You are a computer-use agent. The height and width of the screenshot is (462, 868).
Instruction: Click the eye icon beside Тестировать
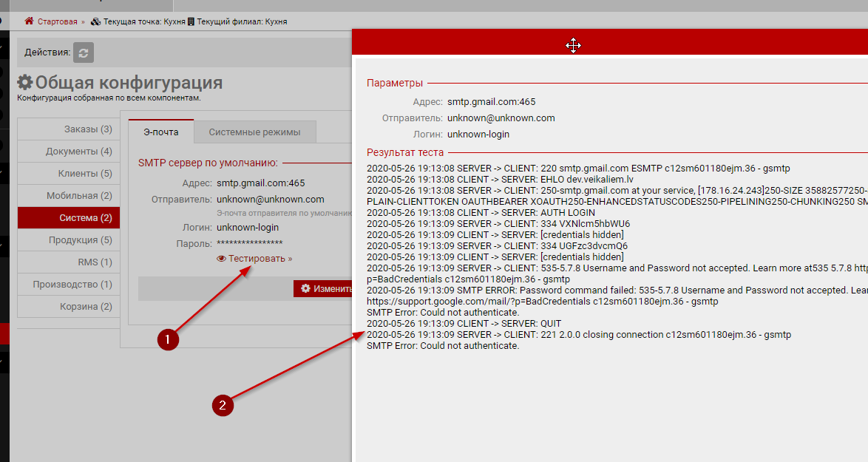(221, 259)
